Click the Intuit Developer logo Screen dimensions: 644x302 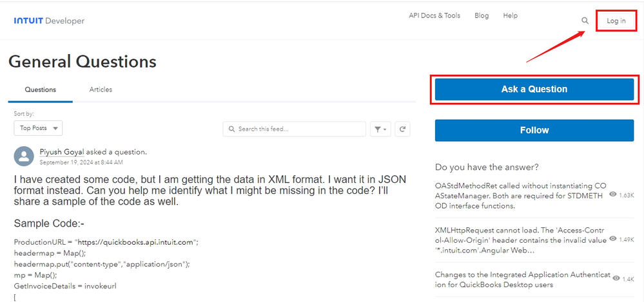coord(49,21)
